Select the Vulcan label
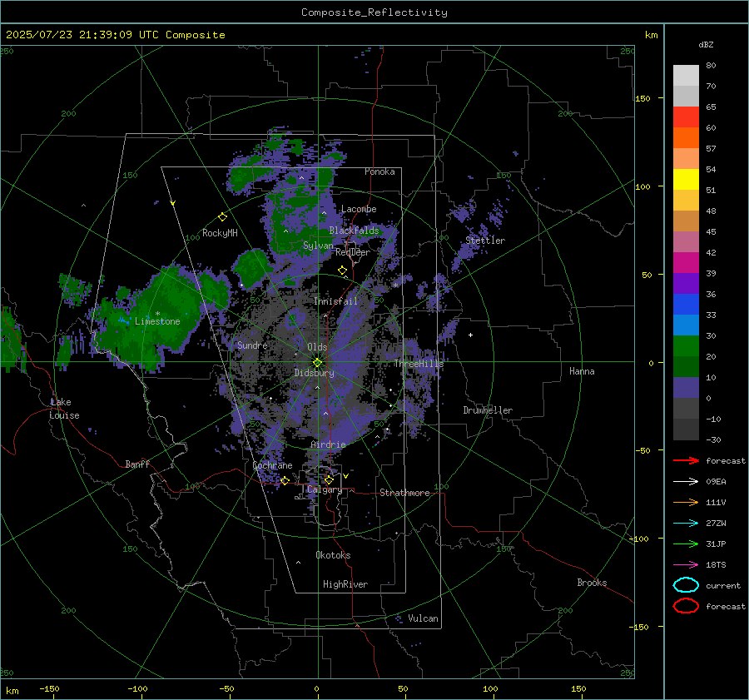This screenshot has width=749, height=700. (423, 618)
